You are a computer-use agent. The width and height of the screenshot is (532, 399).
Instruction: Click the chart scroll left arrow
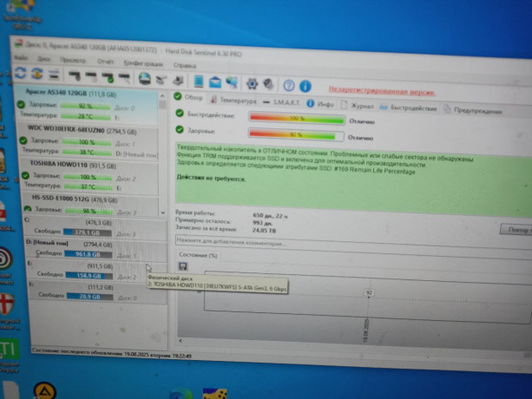(x=181, y=340)
